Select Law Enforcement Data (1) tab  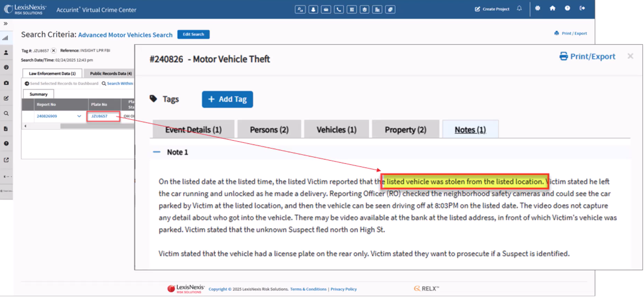tap(52, 73)
